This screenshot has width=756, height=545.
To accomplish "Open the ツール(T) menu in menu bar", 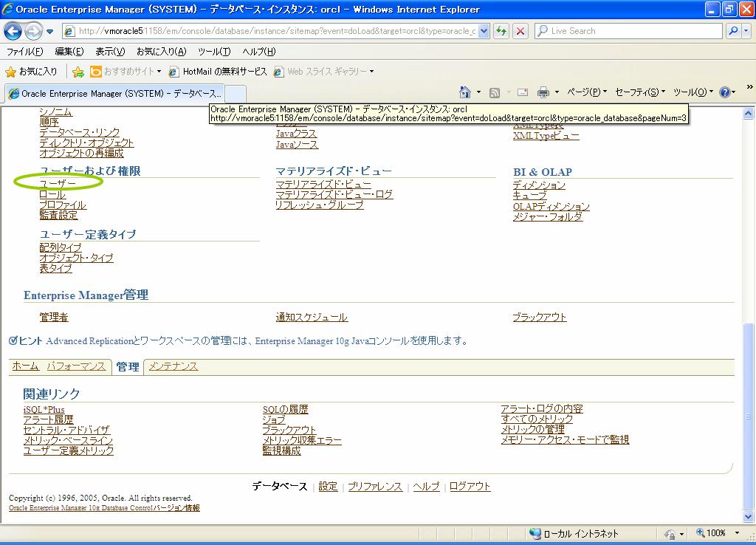I will coord(214,52).
